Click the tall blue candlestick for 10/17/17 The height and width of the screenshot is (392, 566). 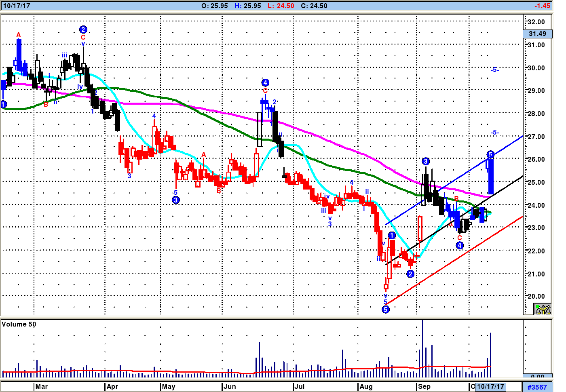[x=491, y=177]
